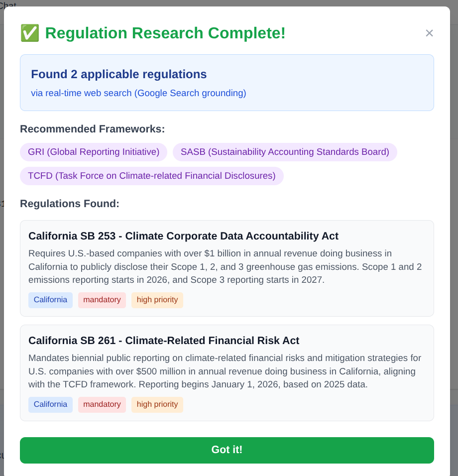The image size is (458, 476).
Task: Click the California tag on SB 253
Action: pyautogui.click(x=50, y=300)
